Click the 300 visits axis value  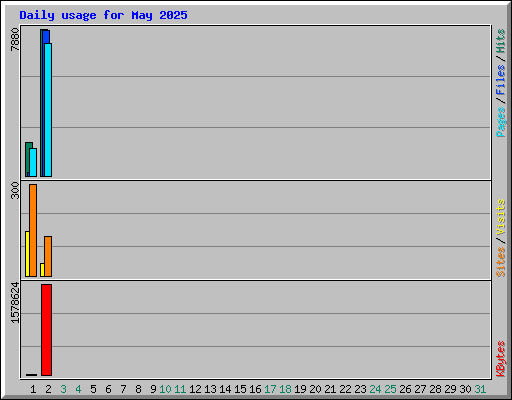tap(15, 190)
